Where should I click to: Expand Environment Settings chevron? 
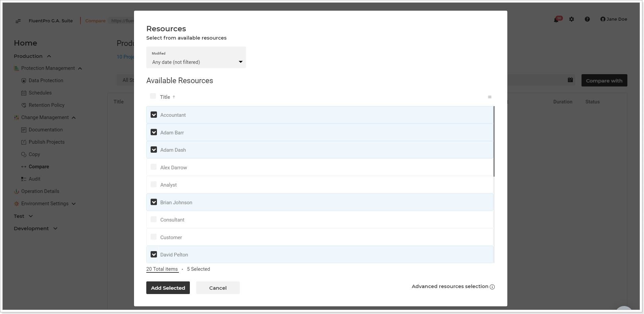pos(74,204)
